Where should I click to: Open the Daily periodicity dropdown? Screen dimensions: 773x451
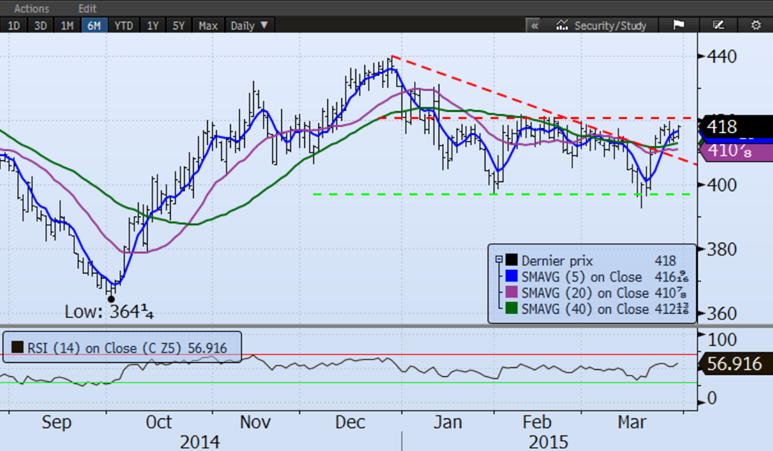click(x=249, y=24)
